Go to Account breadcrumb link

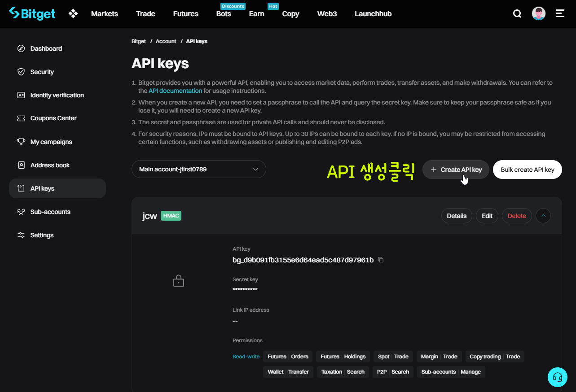coord(166,41)
